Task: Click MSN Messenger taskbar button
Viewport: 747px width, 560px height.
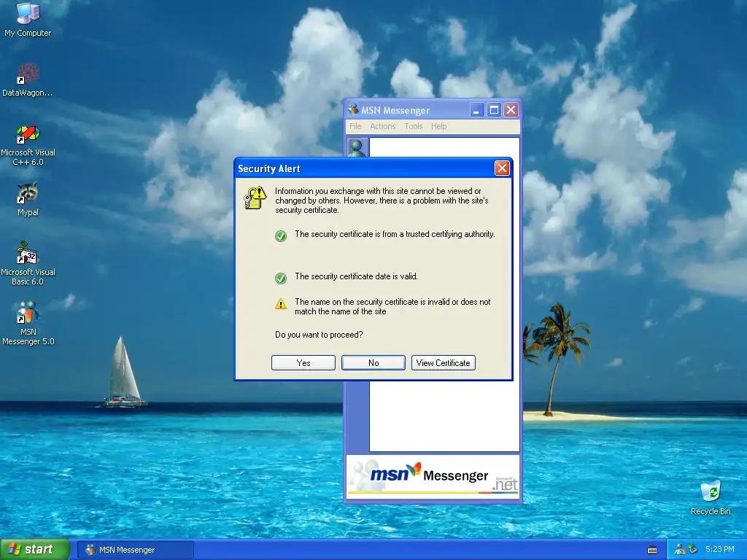Action: (135, 550)
